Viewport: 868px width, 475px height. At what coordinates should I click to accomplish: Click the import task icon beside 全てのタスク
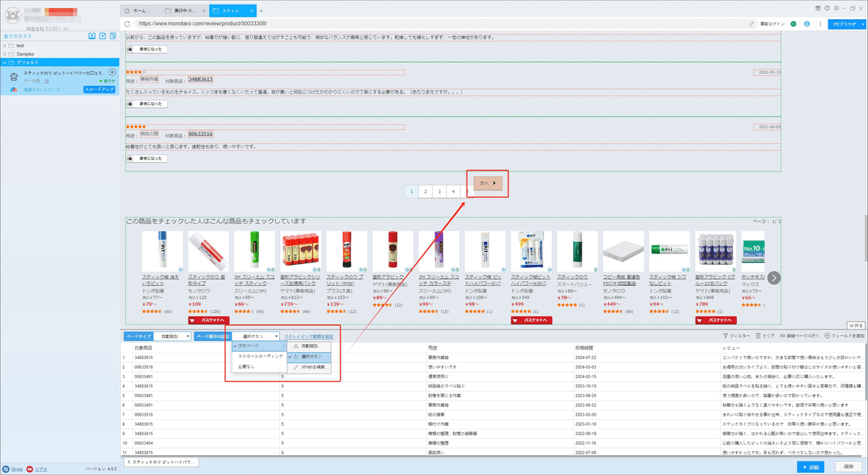(92, 35)
